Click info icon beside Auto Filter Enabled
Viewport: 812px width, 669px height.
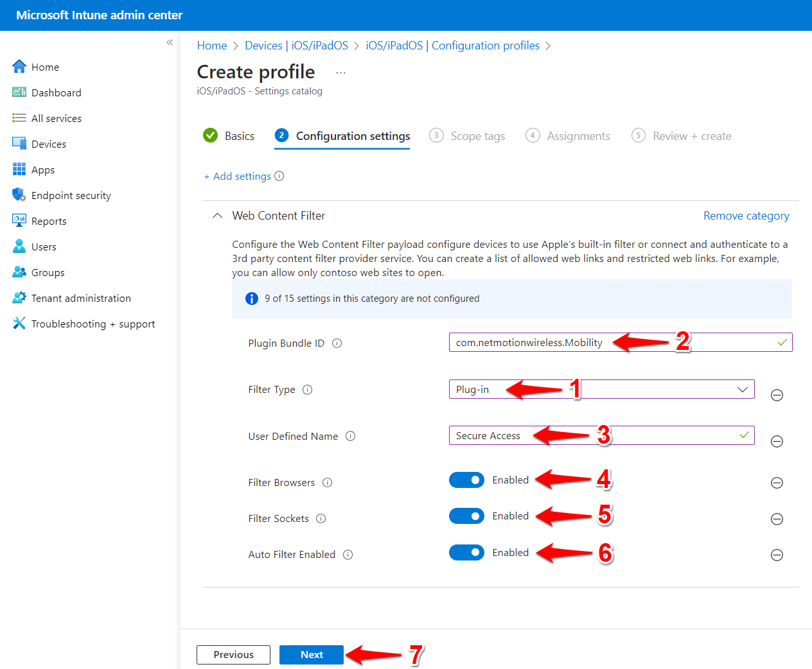(x=348, y=554)
